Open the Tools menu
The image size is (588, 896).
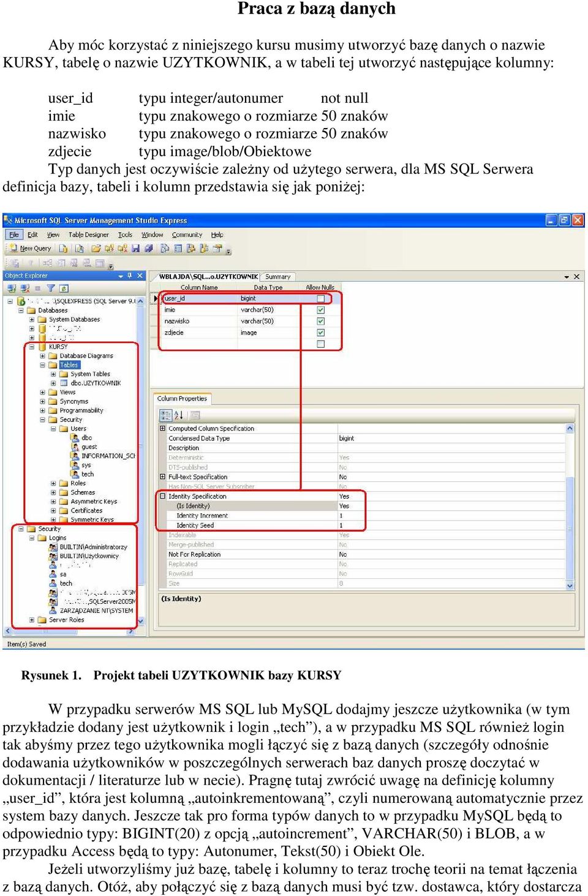point(125,235)
